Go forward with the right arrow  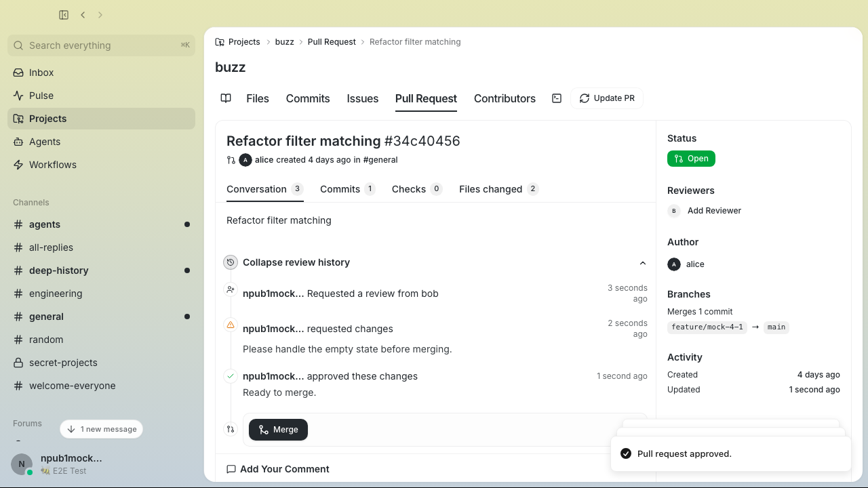[x=100, y=15]
